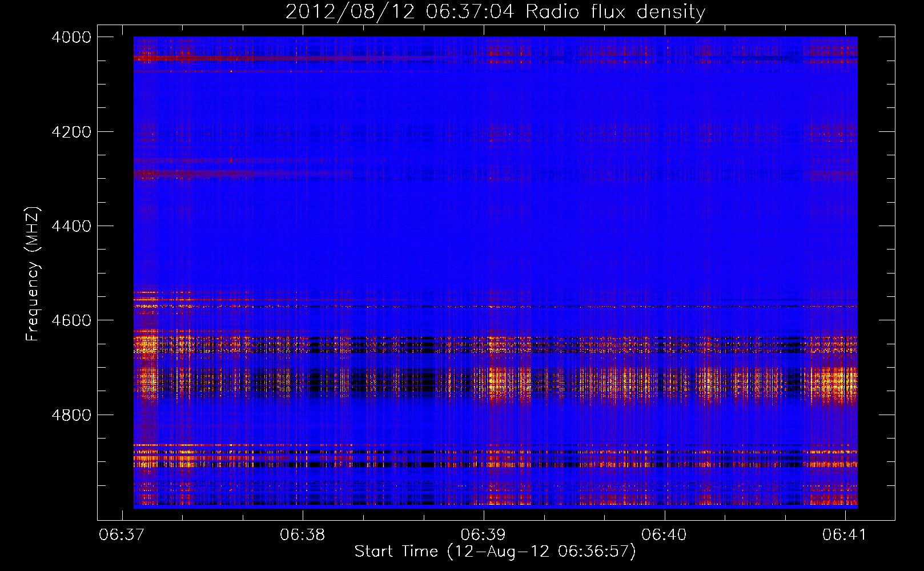Click the '4000' frequency axis label
Image resolution: width=924 pixels, height=571 pixels.
coord(71,37)
